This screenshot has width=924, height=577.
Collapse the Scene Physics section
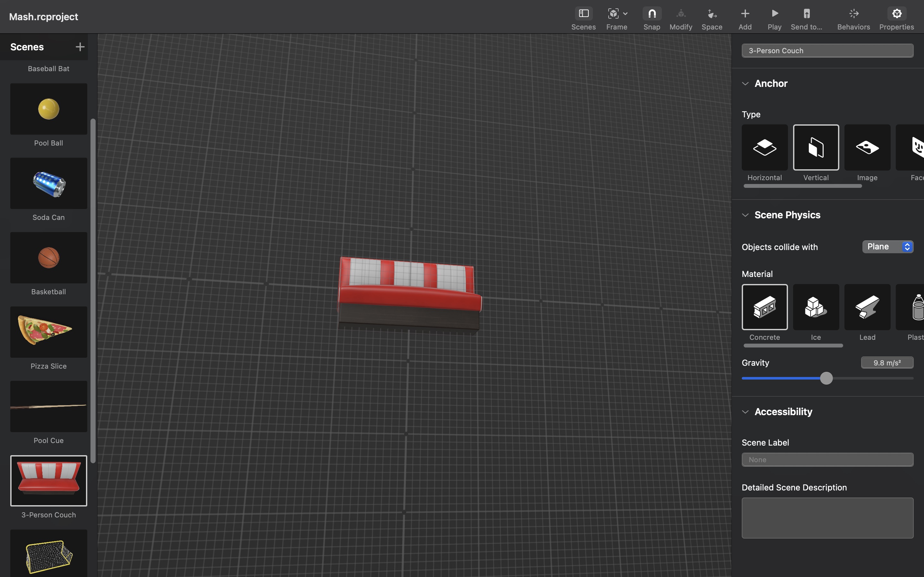point(745,215)
